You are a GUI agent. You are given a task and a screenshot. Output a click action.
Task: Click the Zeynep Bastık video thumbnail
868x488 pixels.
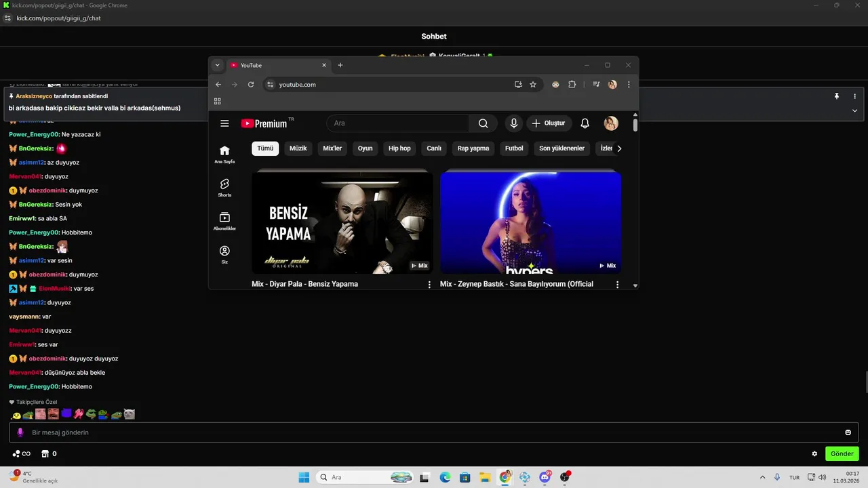point(530,222)
